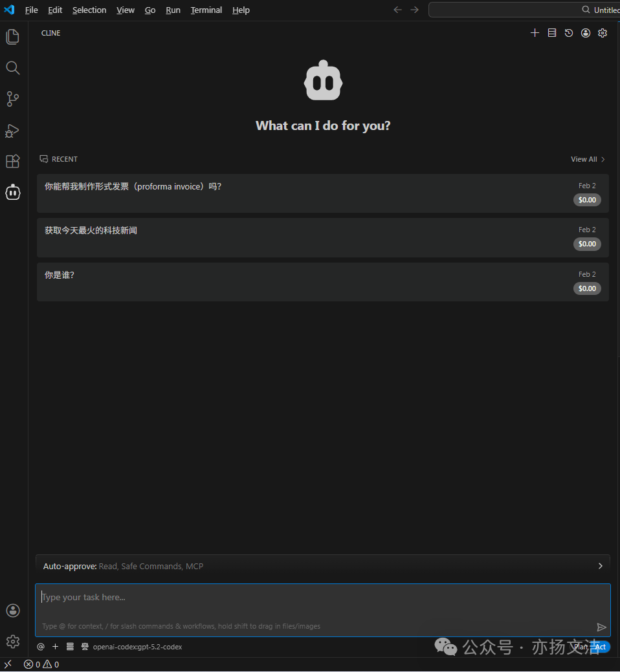Start a new Cline task with plus icon
620x672 pixels.
pos(535,32)
